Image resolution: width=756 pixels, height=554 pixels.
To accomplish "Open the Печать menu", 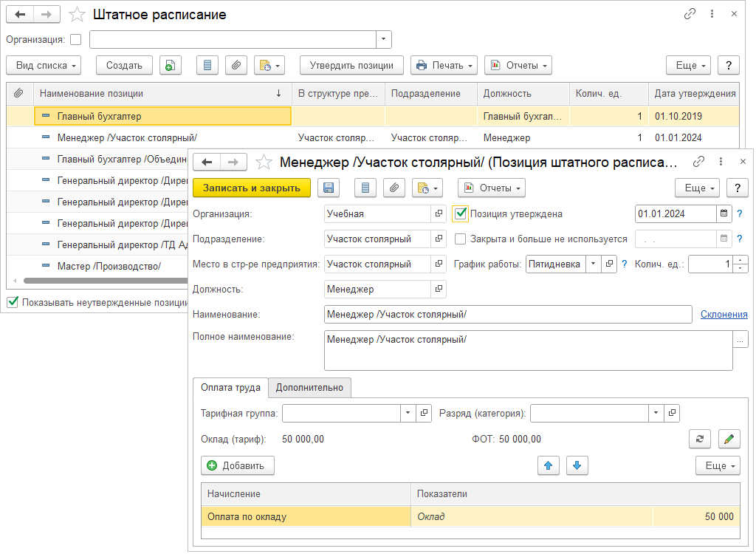I will click(444, 65).
